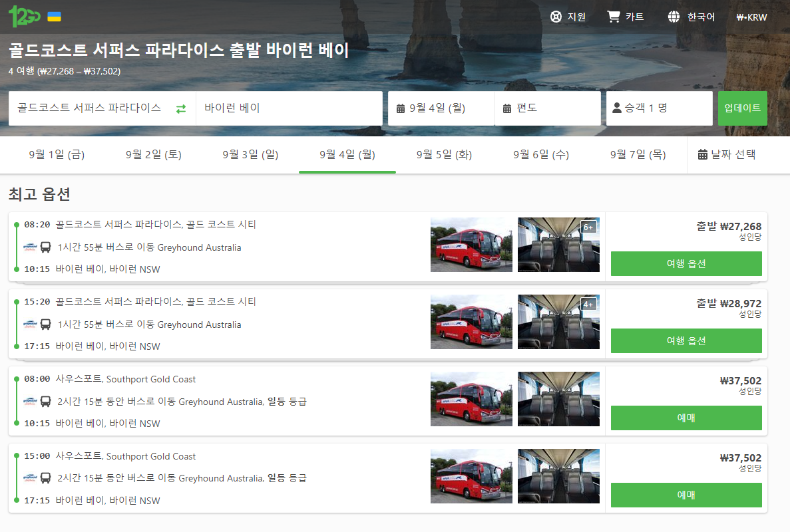Image resolution: width=790 pixels, height=532 pixels.
Task: Swap origin and destination arrows
Action: point(181,108)
